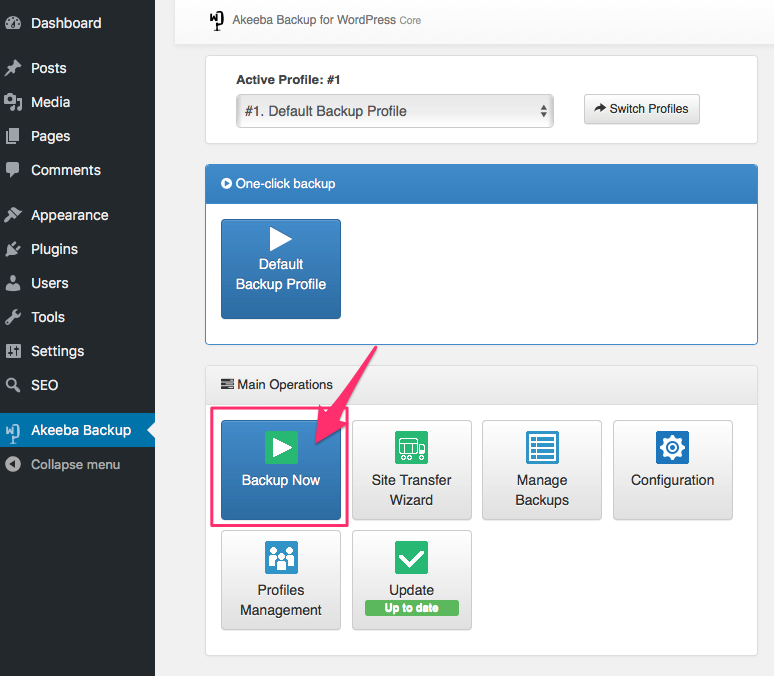The width and height of the screenshot is (774, 676).
Task: Click the Settings sliders icon
Action: [x=13, y=351]
